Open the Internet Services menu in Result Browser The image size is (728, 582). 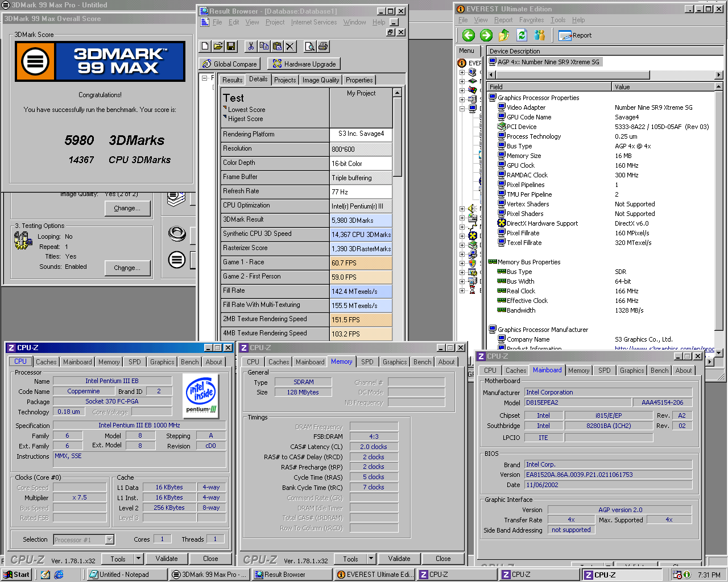(314, 22)
